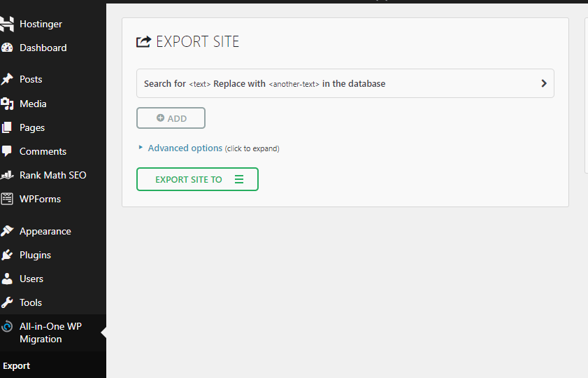This screenshot has width=588, height=378.
Task: Open Comments in the admin sidebar
Action: [43, 151]
